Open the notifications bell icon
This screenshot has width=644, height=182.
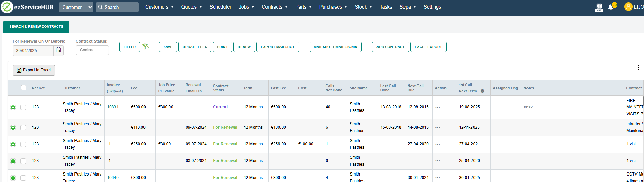point(611,7)
